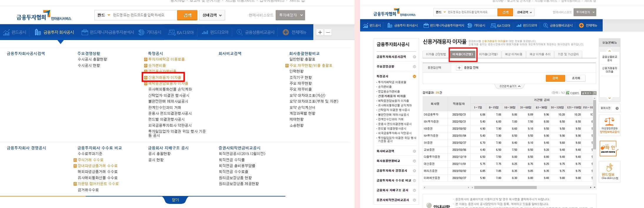
Task: Switch to 기준 및 가산금리 tab
Action: 568,54
